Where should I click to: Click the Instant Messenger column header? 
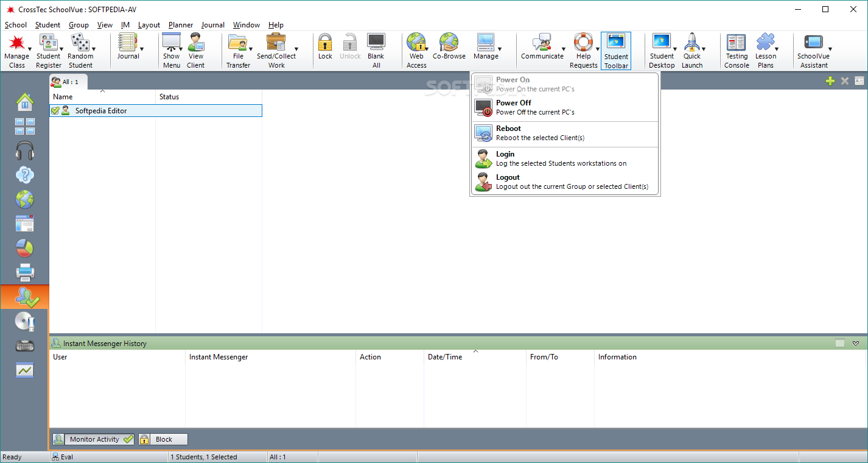click(x=271, y=357)
